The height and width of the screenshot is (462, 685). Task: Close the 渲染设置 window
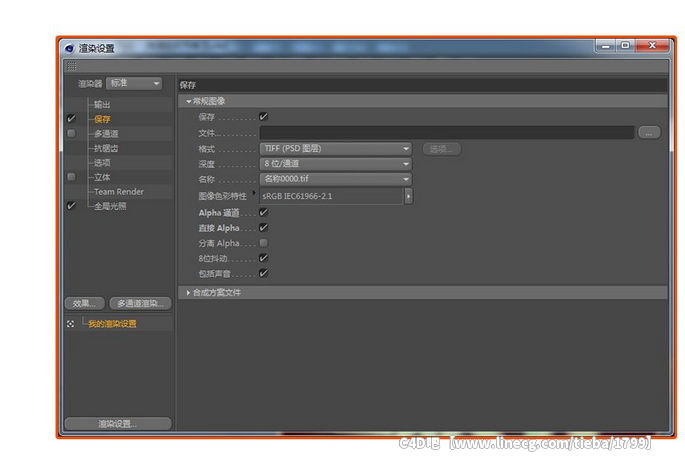[x=653, y=45]
